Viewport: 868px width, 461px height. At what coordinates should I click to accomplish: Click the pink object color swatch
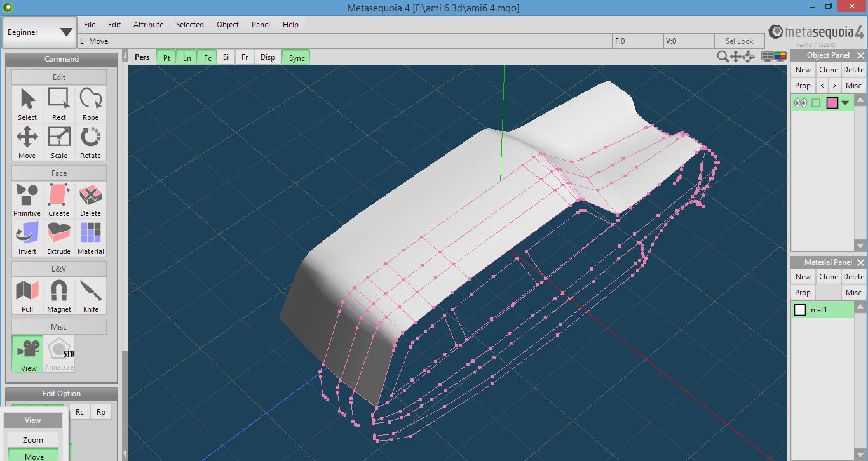(x=832, y=103)
